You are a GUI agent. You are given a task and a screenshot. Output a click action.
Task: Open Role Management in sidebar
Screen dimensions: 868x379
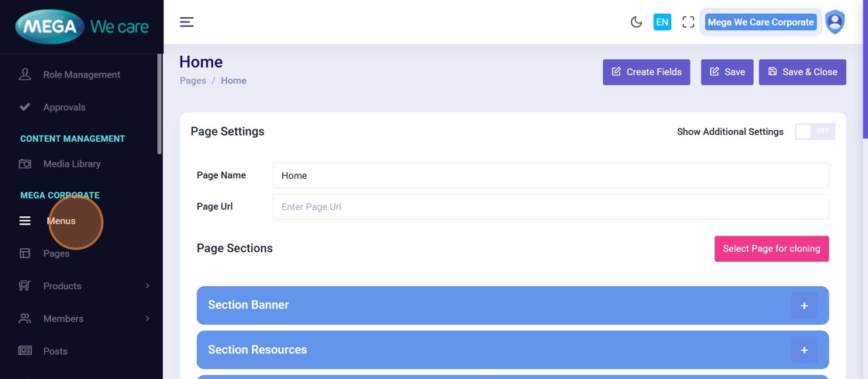[x=81, y=74]
